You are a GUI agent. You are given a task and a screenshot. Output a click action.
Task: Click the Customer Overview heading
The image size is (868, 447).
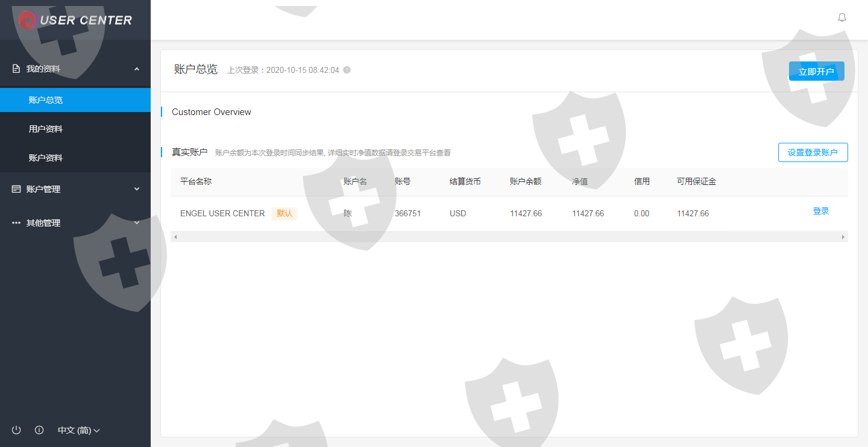pos(212,112)
